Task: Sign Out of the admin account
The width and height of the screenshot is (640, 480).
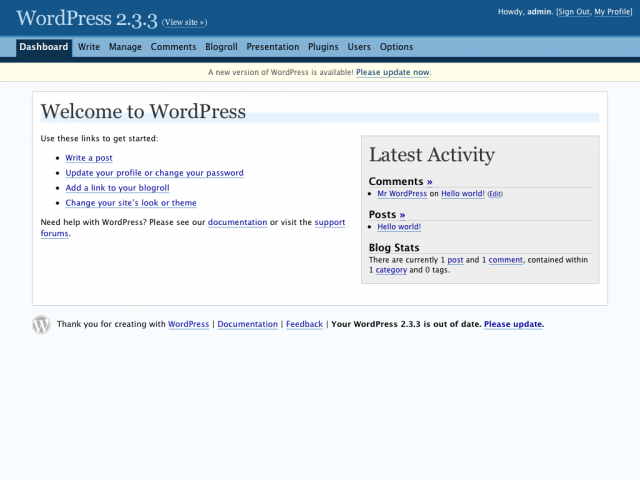Action: click(x=573, y=12)
